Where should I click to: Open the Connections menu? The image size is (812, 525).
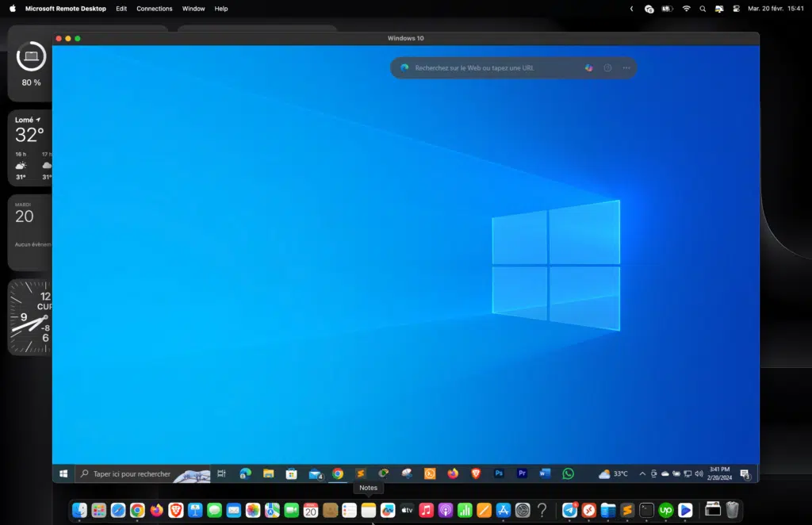155,9
